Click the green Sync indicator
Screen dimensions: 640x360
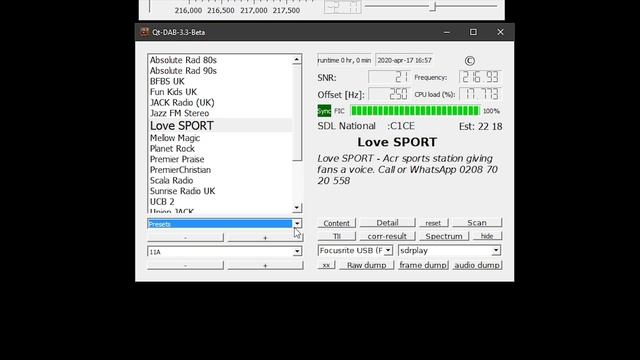pos(324,111)
